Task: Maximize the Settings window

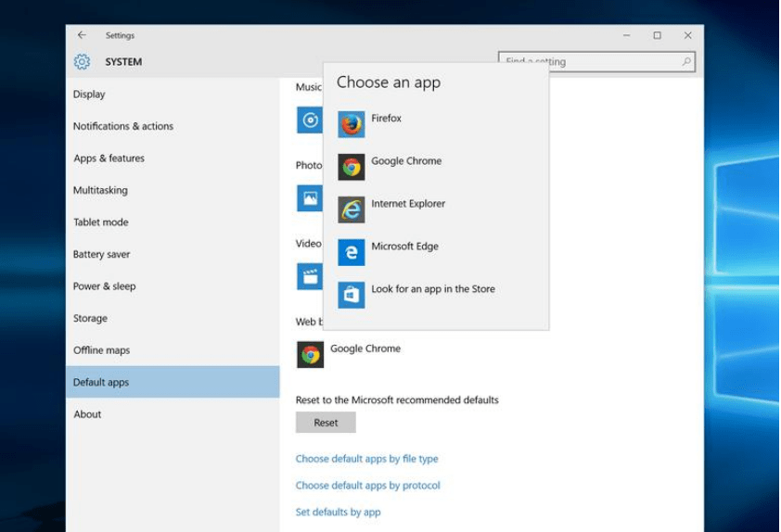Action: click(657, 35)
